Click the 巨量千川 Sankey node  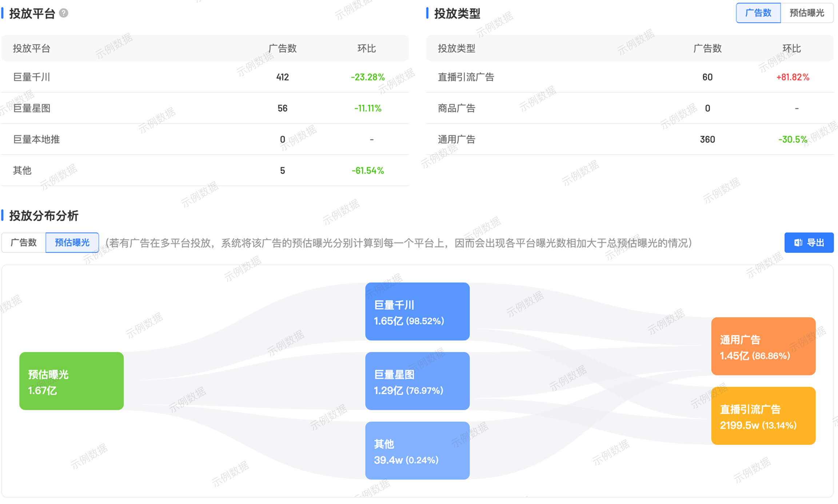417,312
